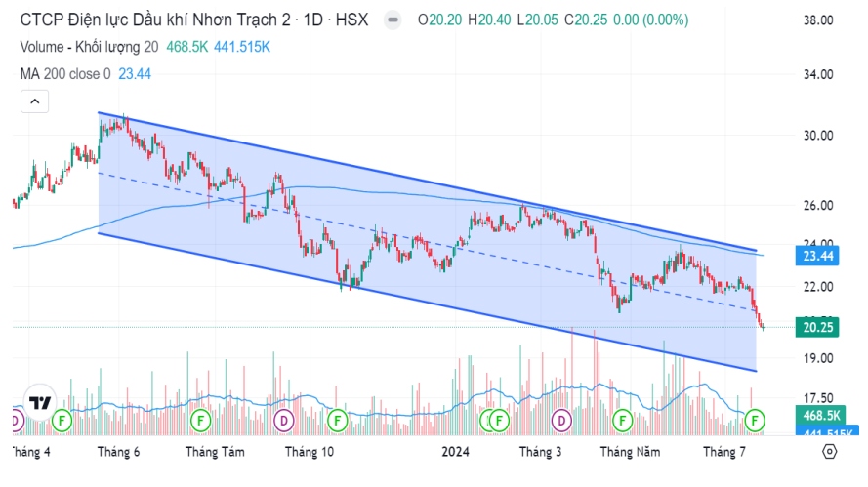Click the Tháng 3 time axis label
The width and height of the screenshot is (868, 487).
(540, 452)
